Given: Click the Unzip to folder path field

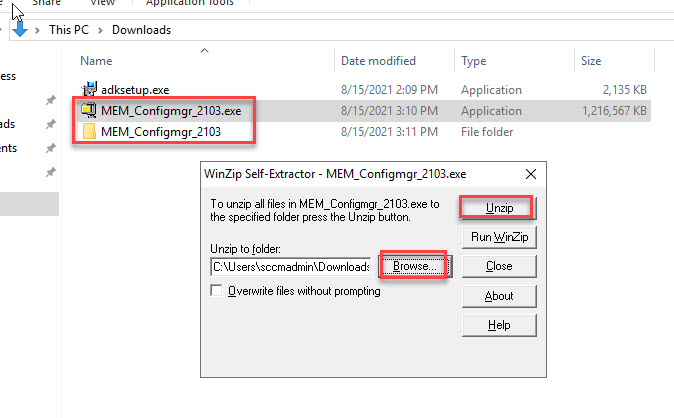Looking at the screenshot, I should click(291, 267).
